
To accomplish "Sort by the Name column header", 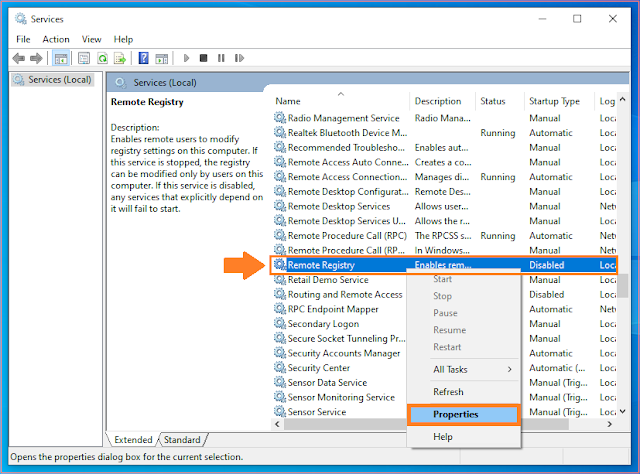I will (340, 101).
